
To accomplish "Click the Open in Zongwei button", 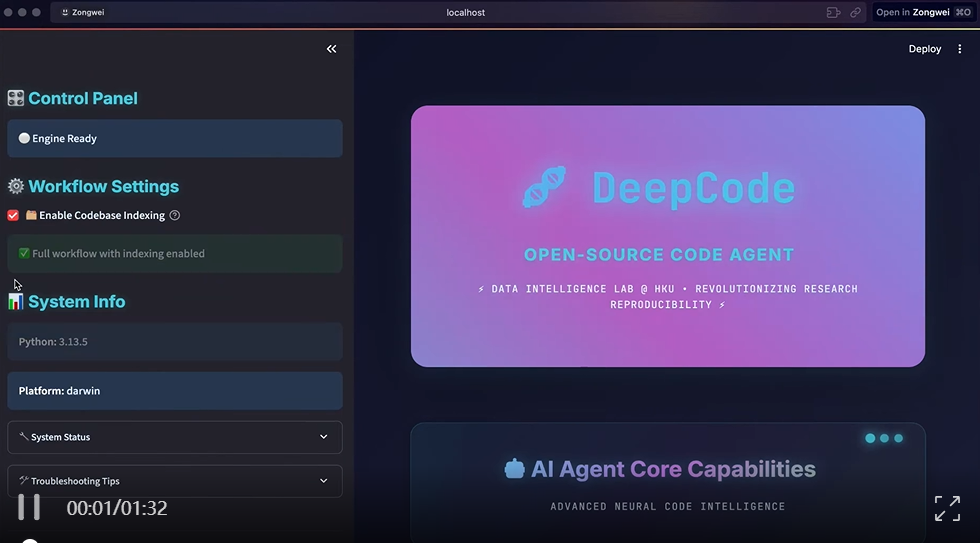I will (923, 12).
